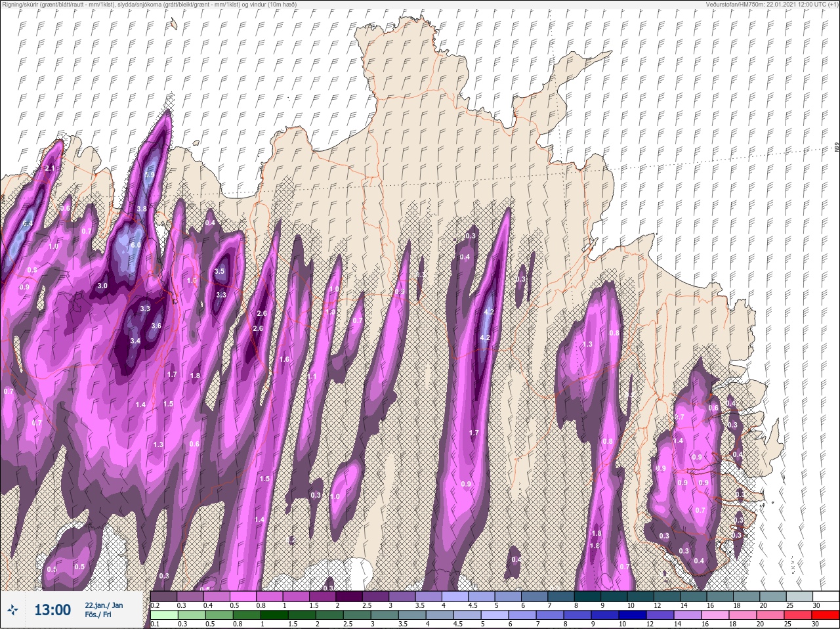Click the 5.4 value on the far-left band
Image resolution: width=840 pixels, height=629 pixels.
point(28,224)
